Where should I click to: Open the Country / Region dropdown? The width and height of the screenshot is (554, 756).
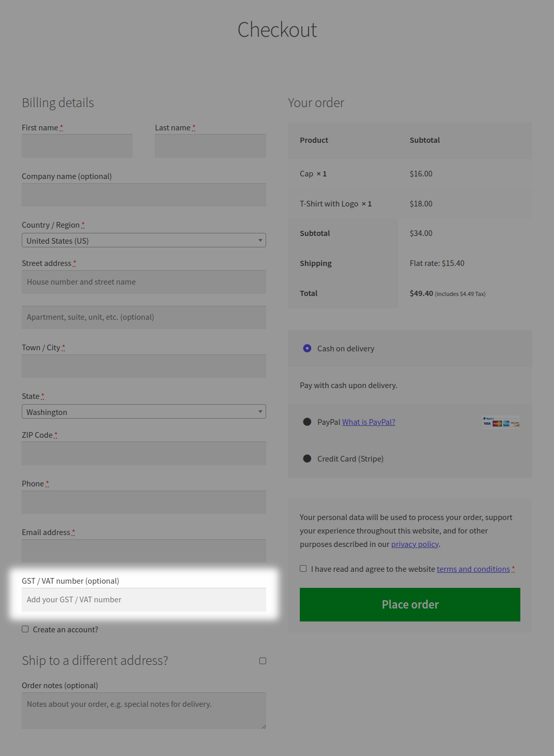(143, 240)
